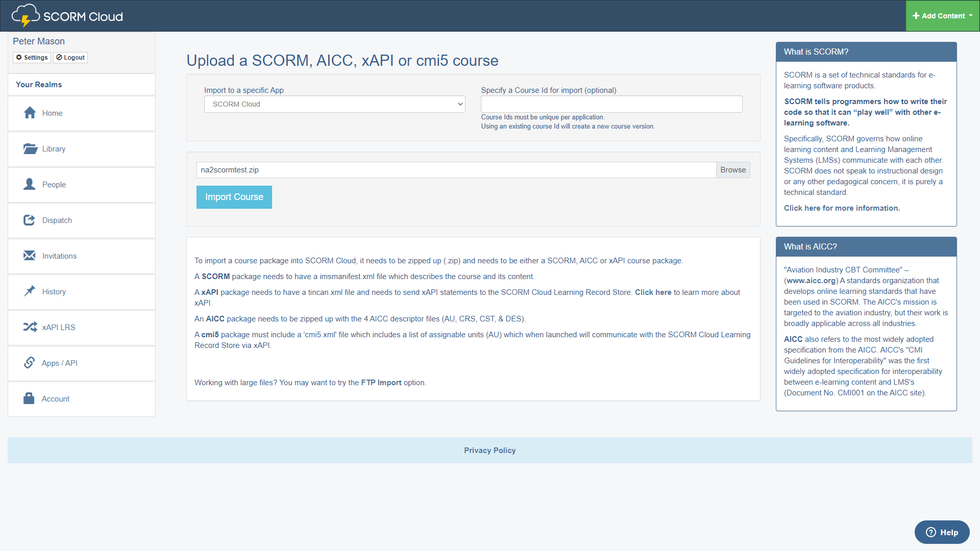Focus the Course Id for import field

coord(611,104)
